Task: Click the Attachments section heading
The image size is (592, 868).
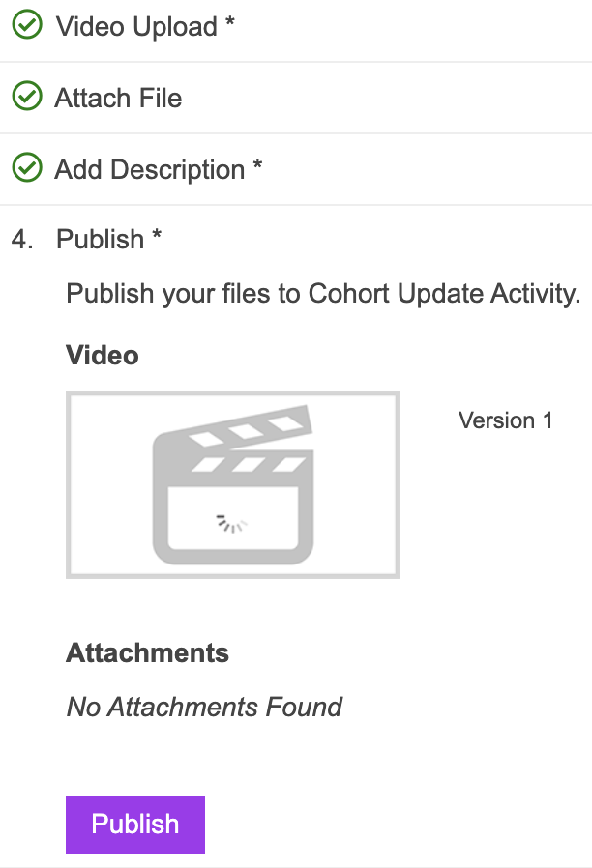Action: [147, 652]
